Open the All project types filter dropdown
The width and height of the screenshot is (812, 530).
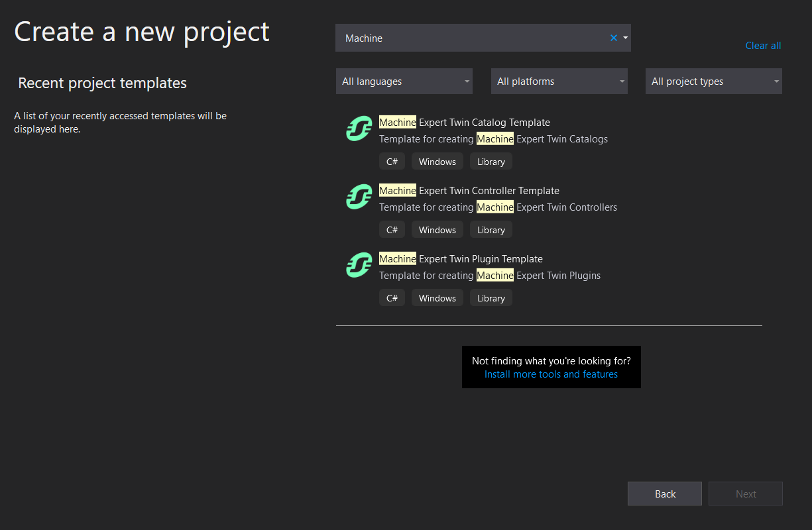(714, 81)
